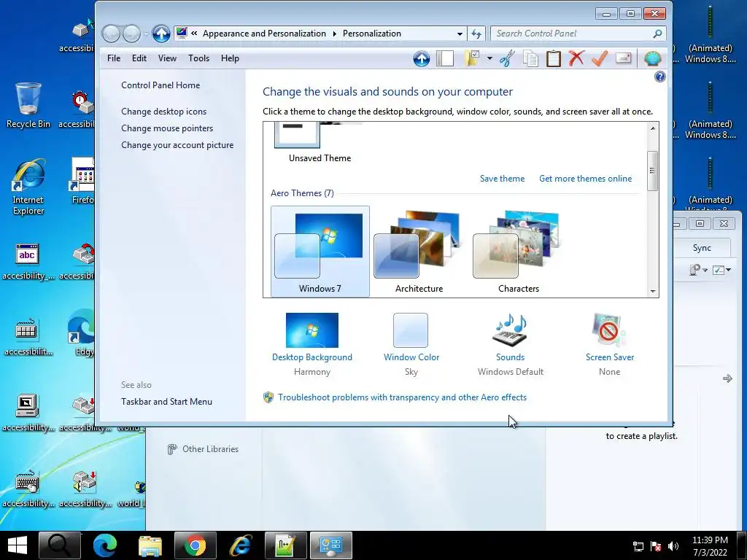Expand the address bar history dropdown
The image size is (747, 560).
(460, 34)
